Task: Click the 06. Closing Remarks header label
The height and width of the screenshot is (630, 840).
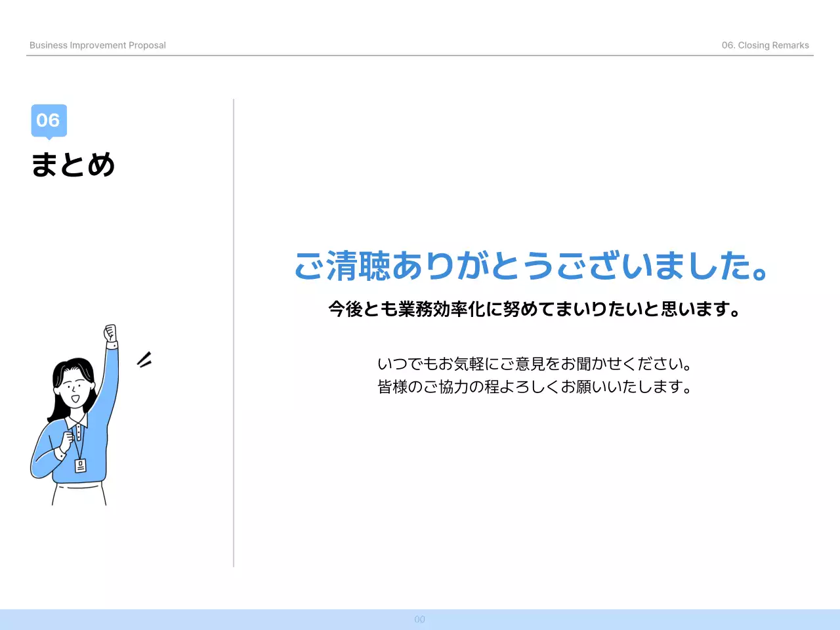Action: click(764, 45)
